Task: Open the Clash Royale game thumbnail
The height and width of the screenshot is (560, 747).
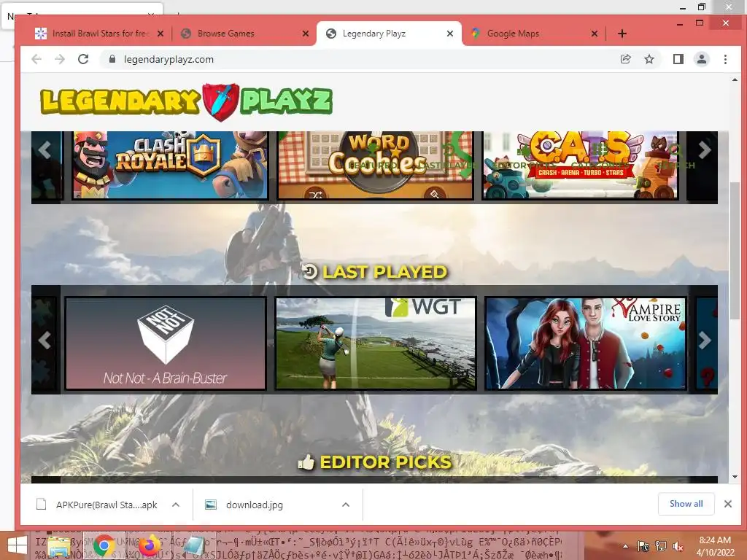Action: [170, 166]
